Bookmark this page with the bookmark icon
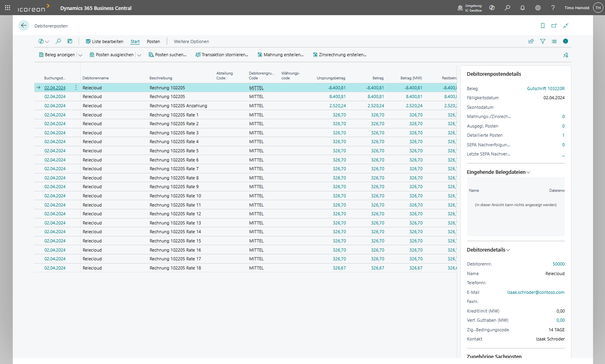This screenshot has height=364, width=605. point(542,26)
